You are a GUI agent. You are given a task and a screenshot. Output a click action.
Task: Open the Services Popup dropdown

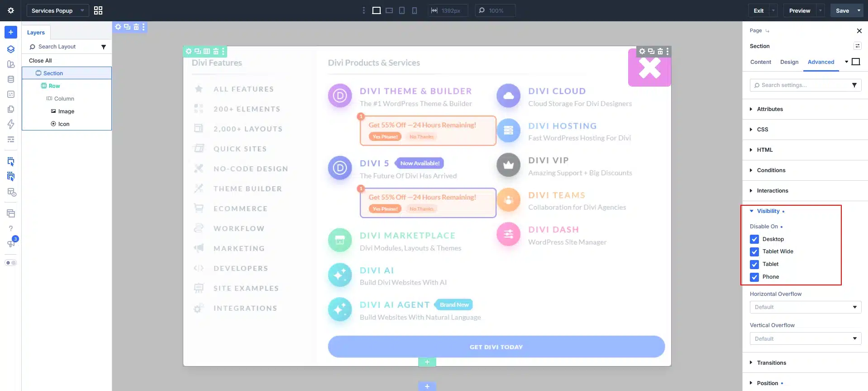[x=57, y=10]
